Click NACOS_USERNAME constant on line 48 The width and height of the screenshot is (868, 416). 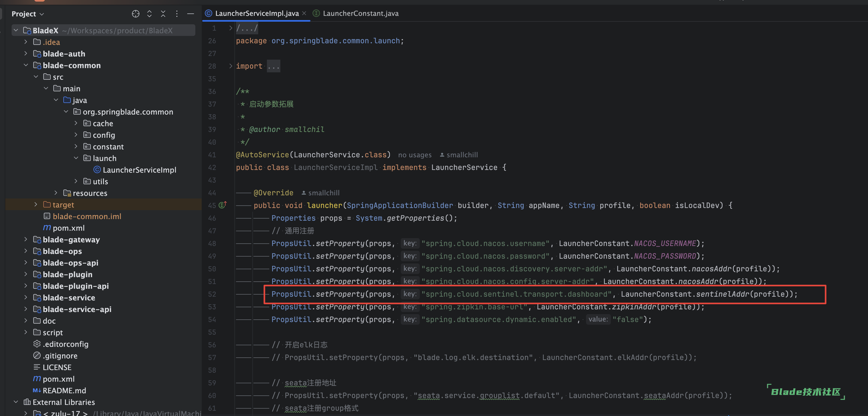click(665, 243)
